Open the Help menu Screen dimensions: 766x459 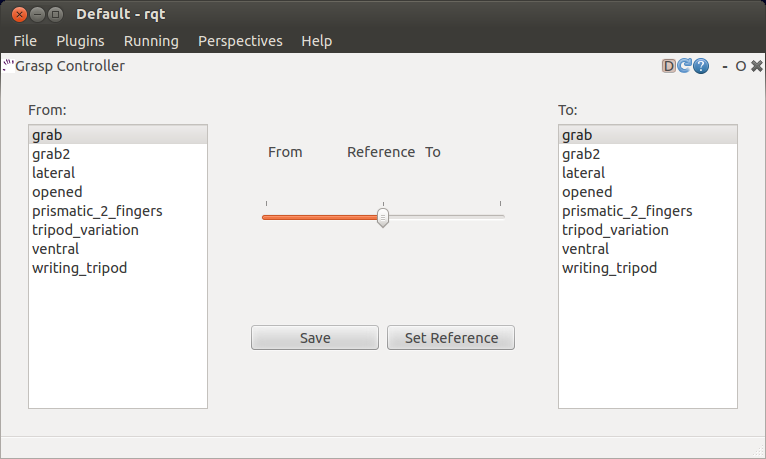[316, 41]
